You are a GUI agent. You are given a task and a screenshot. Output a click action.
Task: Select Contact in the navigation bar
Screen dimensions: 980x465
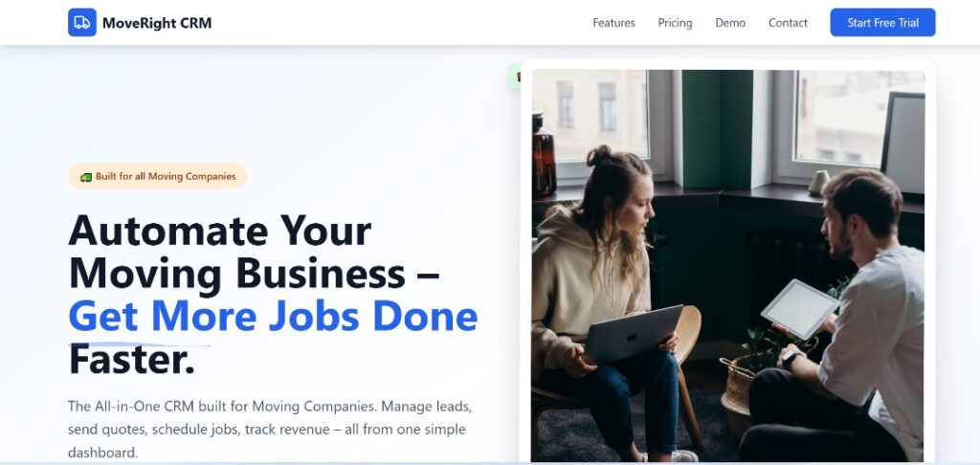[788, 23]
